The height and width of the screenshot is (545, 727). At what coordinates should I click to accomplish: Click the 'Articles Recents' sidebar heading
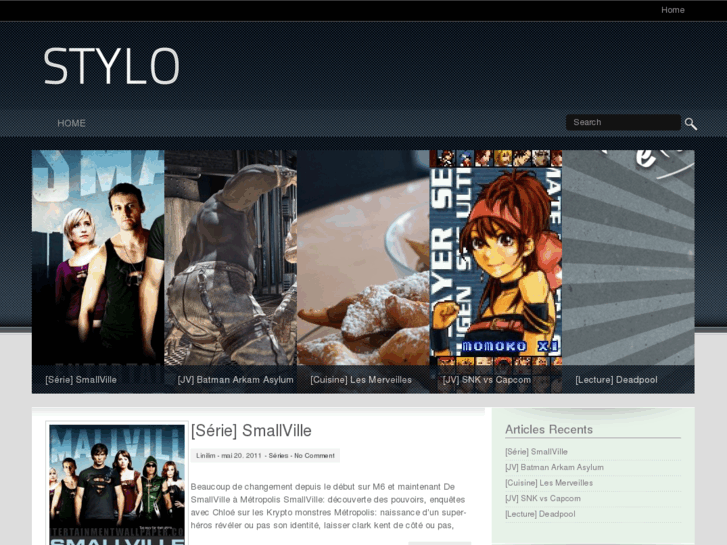click(x=549, y=430)
